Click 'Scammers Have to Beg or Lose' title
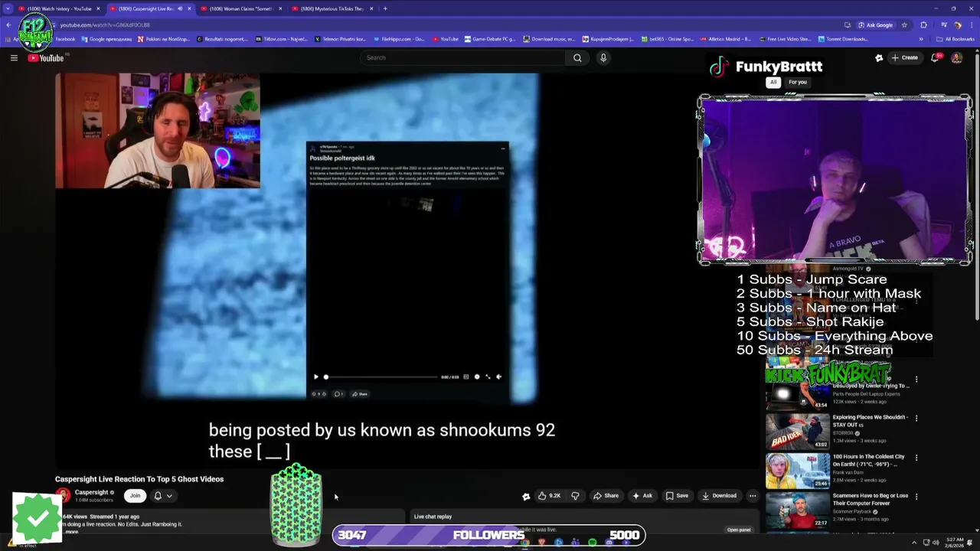 point(871,499)
